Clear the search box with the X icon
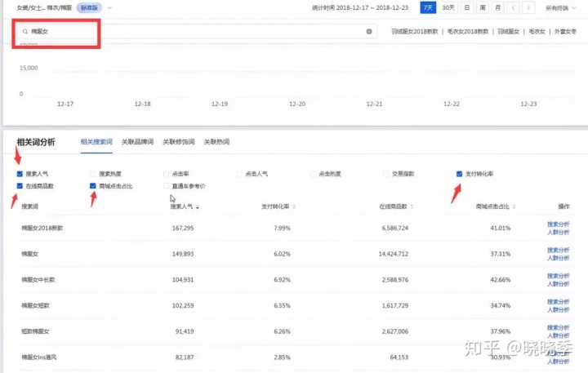Image resolution: width=588 pixels, height=373 pixels. (369, 31)
